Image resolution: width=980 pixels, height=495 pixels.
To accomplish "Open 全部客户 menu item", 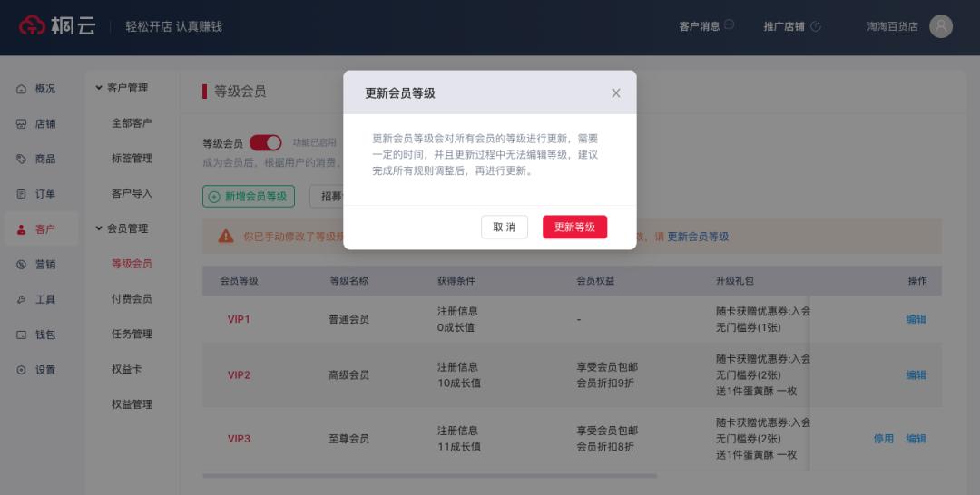I will (132, 123).
